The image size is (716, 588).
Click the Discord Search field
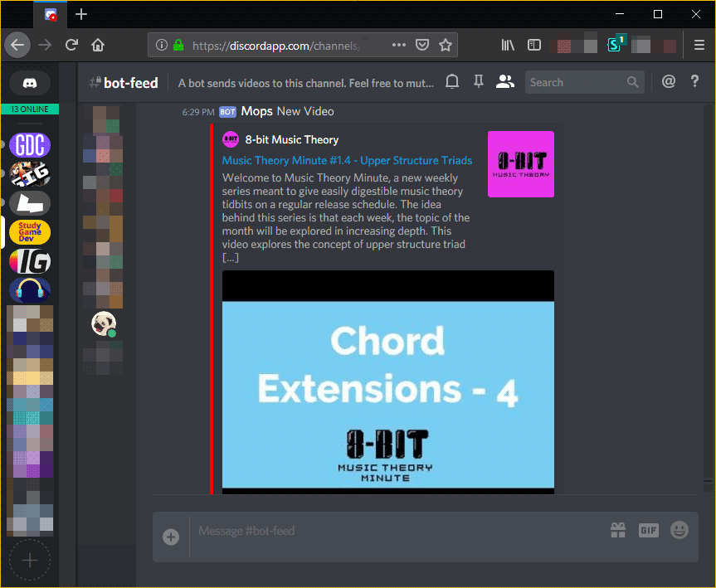[x=584, y=82]
